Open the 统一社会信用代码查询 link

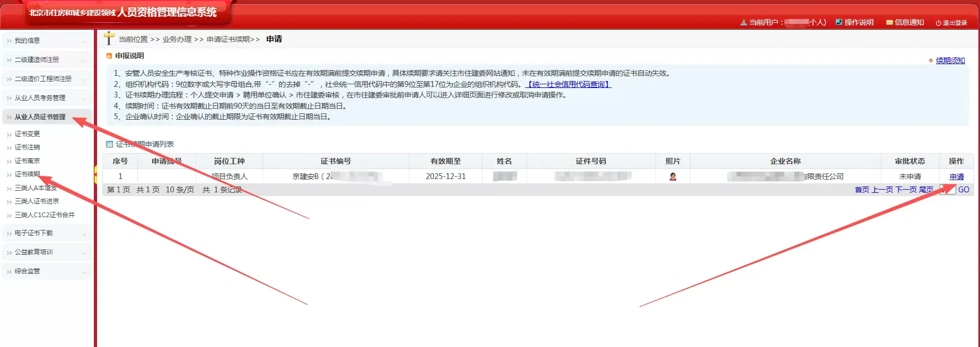568,84
